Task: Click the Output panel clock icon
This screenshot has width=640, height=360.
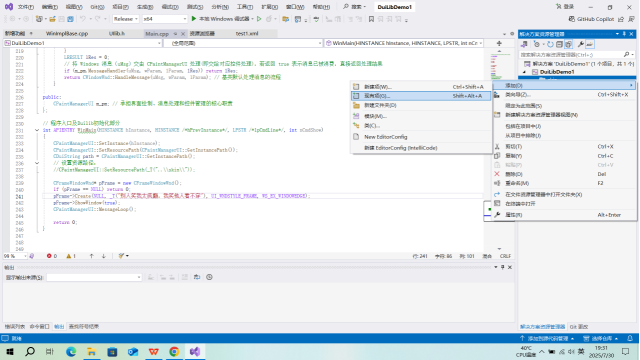Action: (209, 277)
